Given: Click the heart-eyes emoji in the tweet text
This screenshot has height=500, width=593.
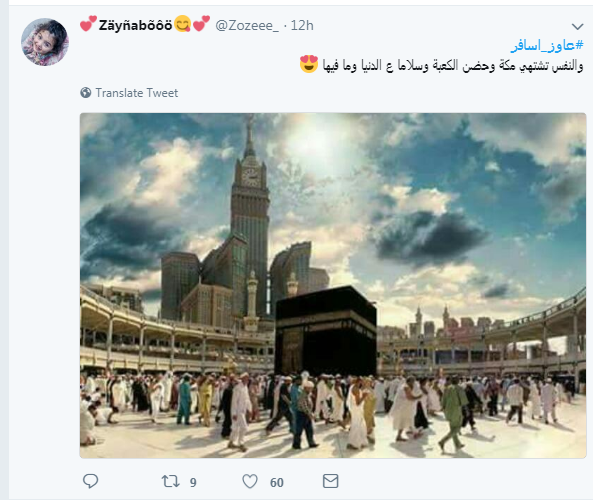Looking at the screenshot, I should click(309, 64).
